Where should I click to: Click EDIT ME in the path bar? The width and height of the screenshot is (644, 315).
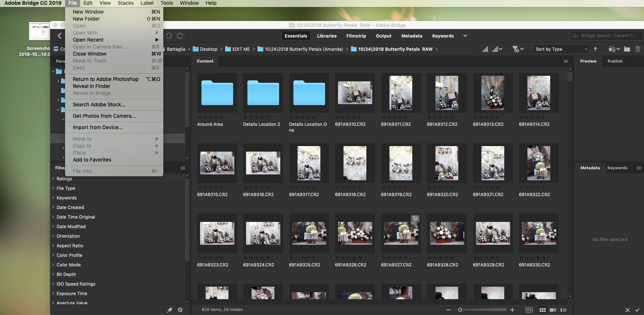click(x=238, y=49)
